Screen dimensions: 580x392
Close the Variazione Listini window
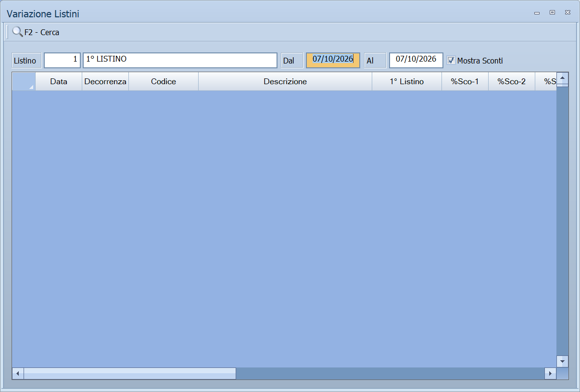click(x=567, y=13)
